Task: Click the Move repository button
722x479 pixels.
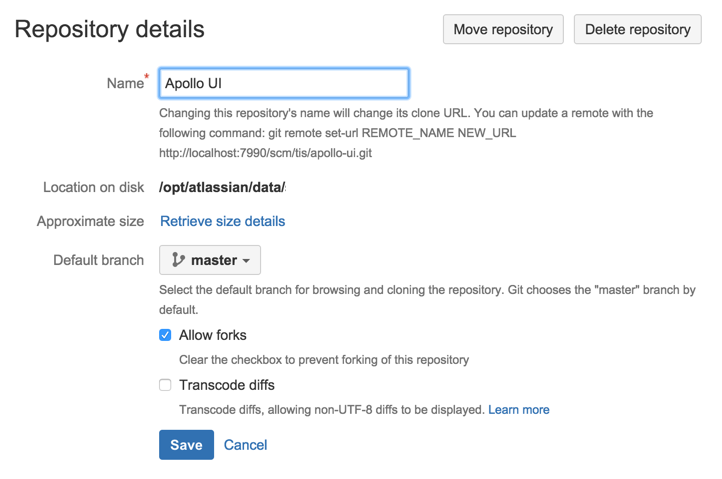Action: coord(503,29)
